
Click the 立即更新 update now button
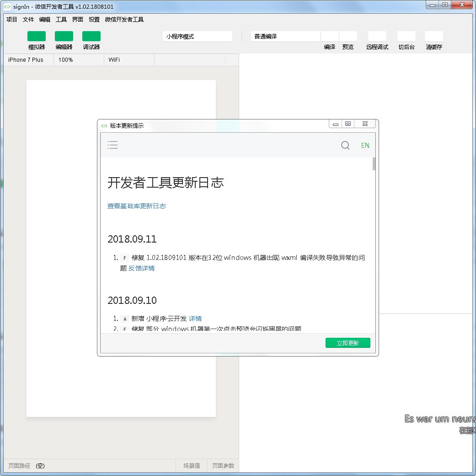(348, 343)
